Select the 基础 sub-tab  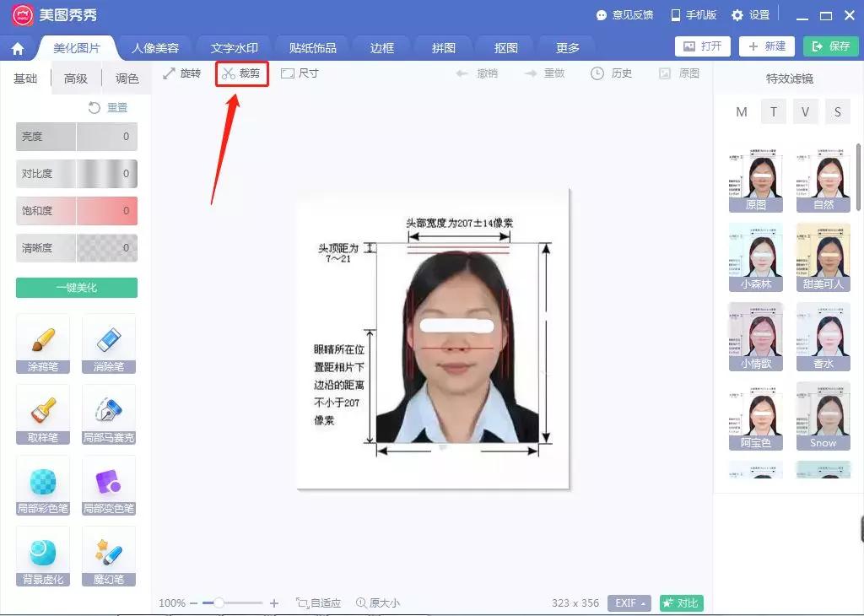pos(25,78)
